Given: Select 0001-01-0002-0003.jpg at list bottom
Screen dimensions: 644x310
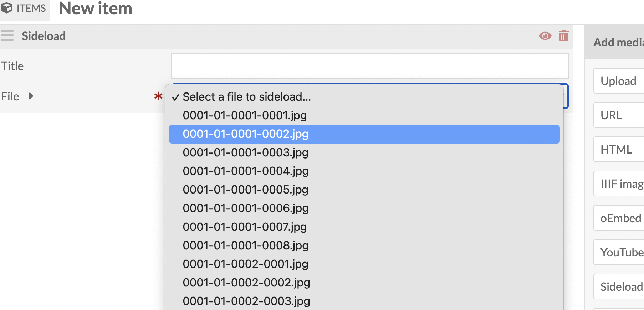Looking at the screenshot, I should click(246, 301).
